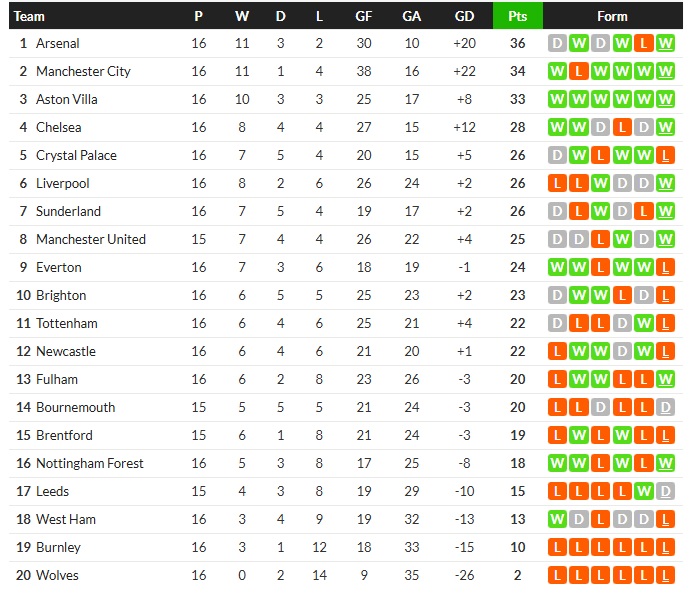Click on Wolves at the table bottom

[x=57, y=575]
